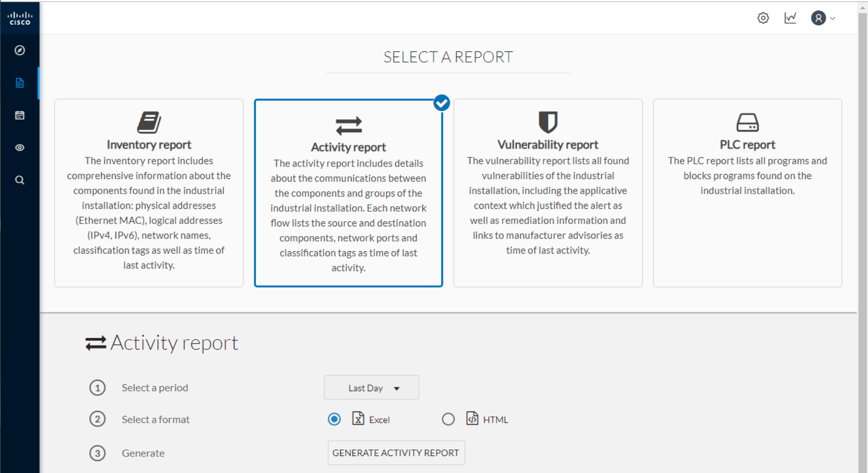Click the large Activity report section heading
Viewport: 868px width, 473px height.
pyautogui.click(x=174, y=343)
